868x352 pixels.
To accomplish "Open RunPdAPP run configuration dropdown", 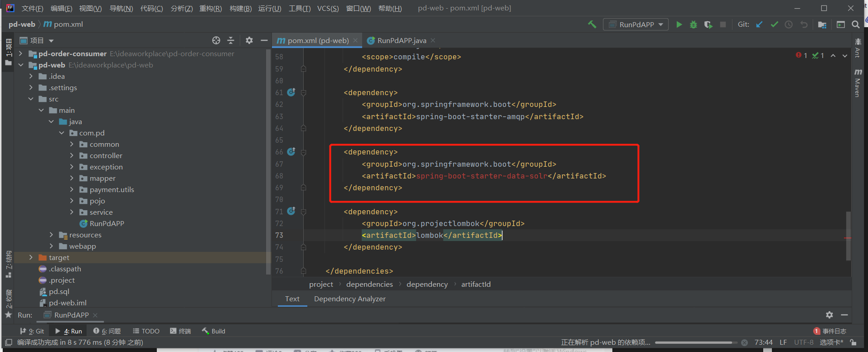I will point(636,24).
